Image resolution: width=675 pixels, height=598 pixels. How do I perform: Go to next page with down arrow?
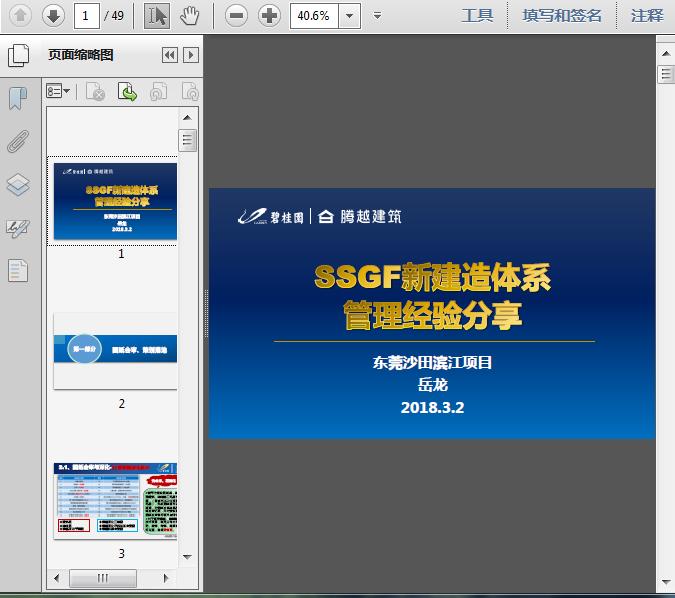[x=53, y=16]
